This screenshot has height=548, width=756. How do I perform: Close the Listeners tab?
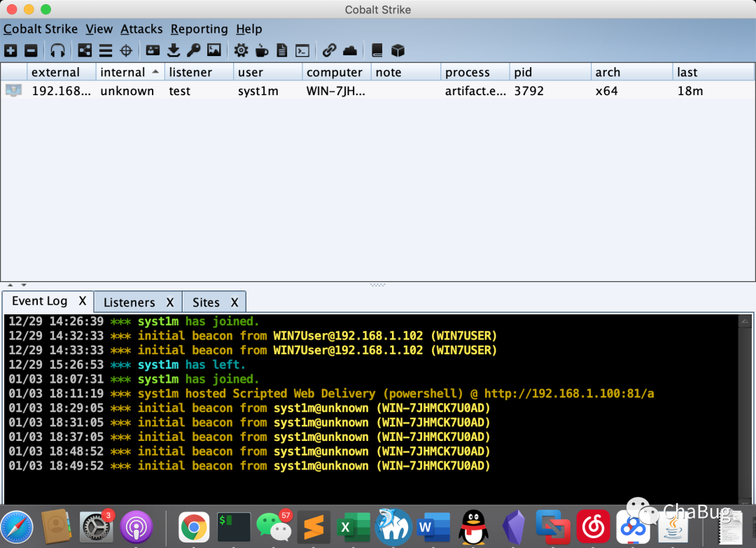coord(170,302)
